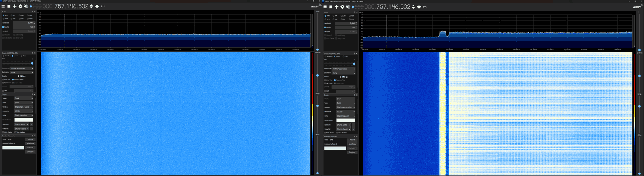Screen dimensions: 644x176
Task: Enable Time Markers in left window
Action: click(20, 132)
